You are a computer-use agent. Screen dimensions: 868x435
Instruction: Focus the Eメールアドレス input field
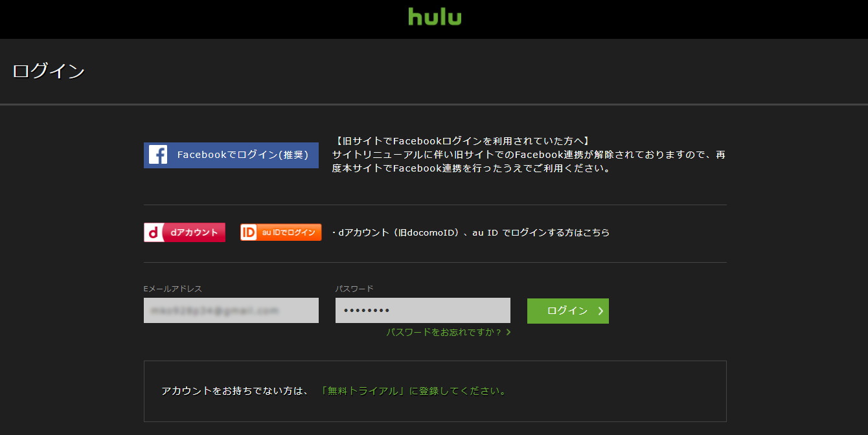231,311
